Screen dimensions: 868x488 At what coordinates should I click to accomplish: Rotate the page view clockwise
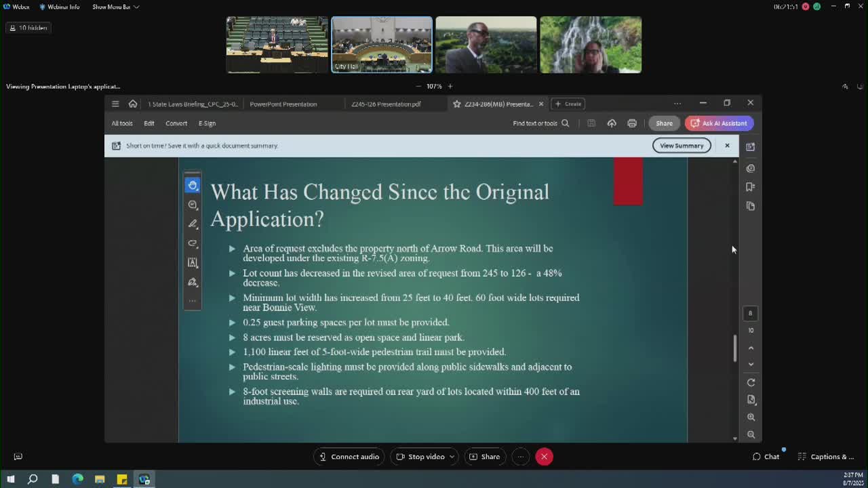click(751, 382)
